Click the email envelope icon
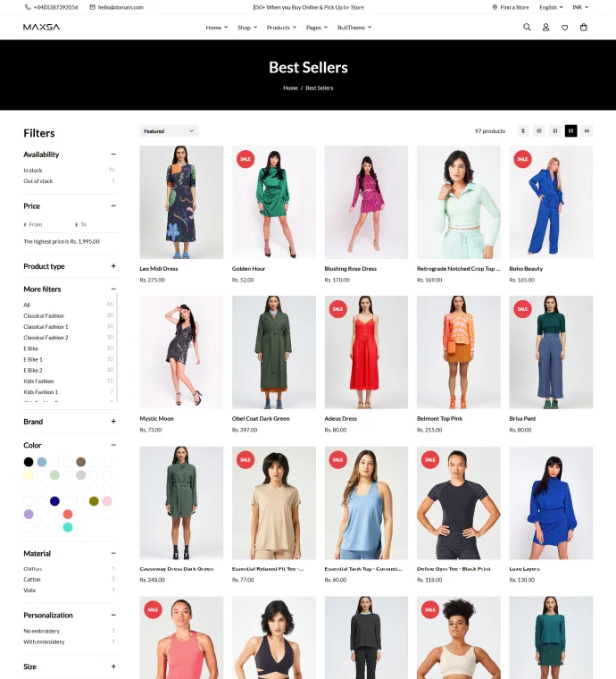This screenshot has width=616, height=679. (92, 7)
